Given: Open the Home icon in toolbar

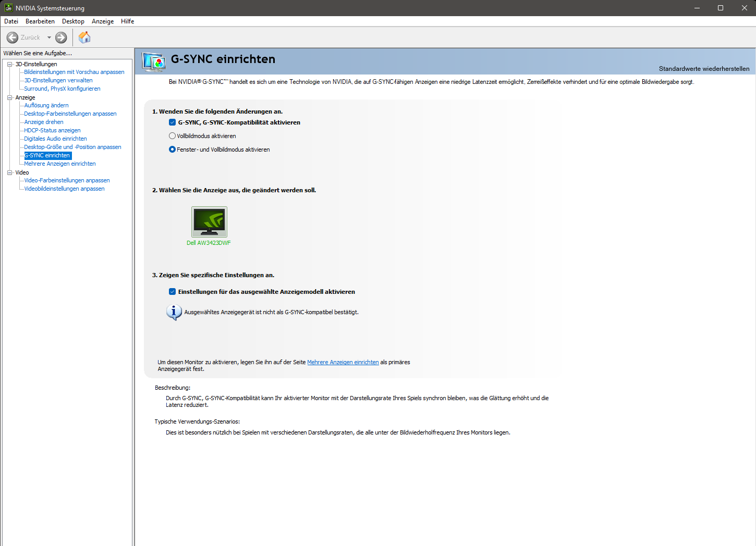Looking at the screenshot, I should point(84,37).
